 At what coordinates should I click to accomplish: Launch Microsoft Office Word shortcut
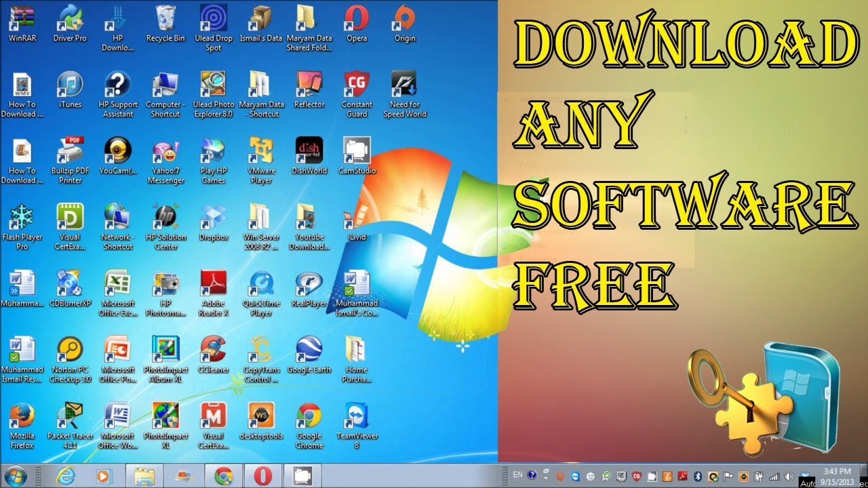click(x=118, y=426)
